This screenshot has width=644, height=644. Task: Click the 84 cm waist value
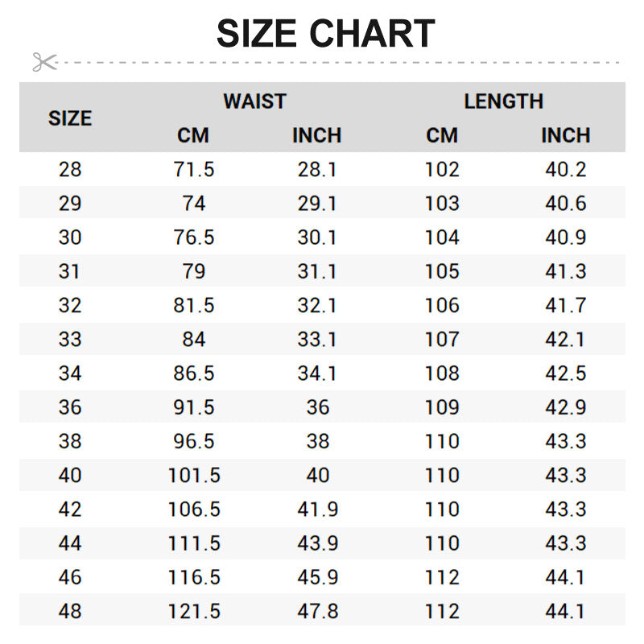tap(194, 340)
